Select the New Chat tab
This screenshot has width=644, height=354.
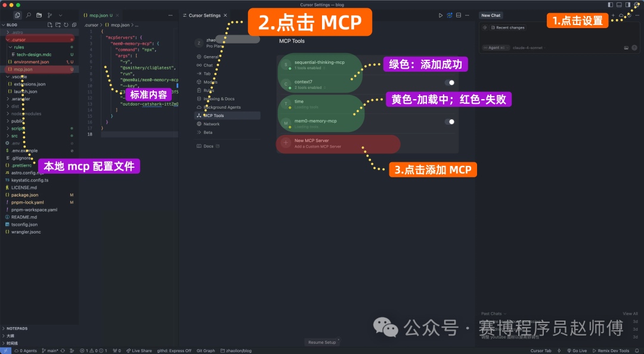[491, 15]
